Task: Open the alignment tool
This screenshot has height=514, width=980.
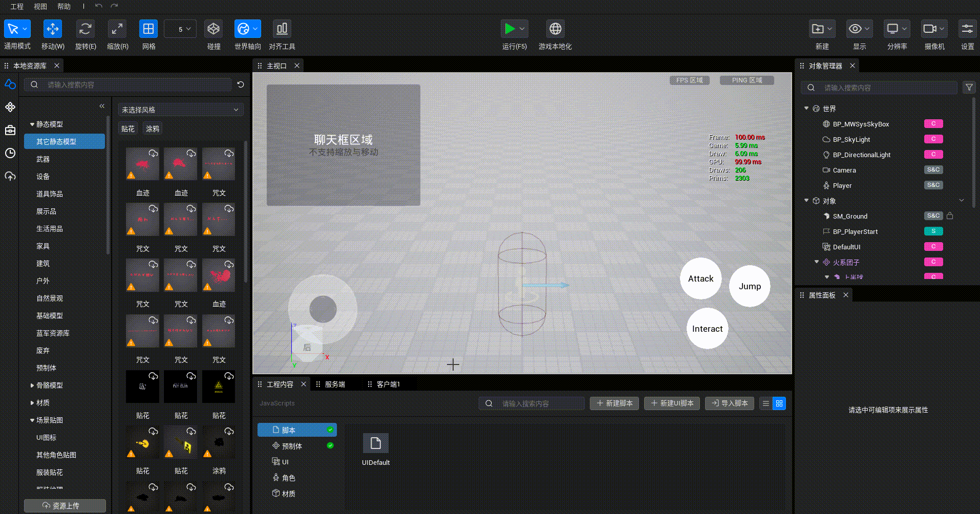Action: pyautogui.click(x=282, y=29)
